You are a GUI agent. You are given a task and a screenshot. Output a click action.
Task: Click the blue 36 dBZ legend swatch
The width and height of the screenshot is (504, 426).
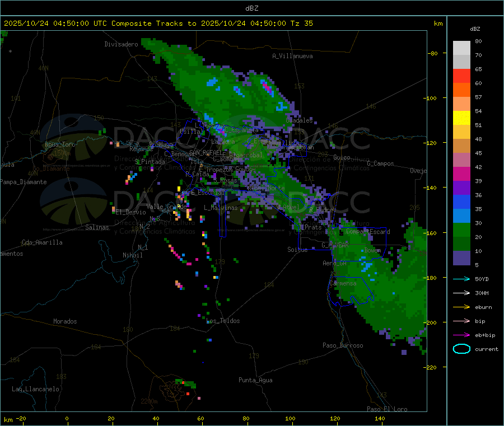pos(461,202)
